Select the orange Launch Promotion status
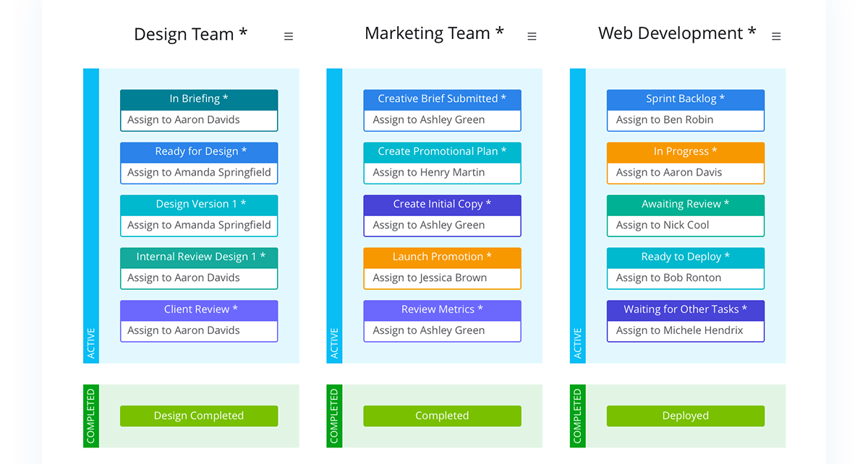The image size is (868, 464). point(442,257)
